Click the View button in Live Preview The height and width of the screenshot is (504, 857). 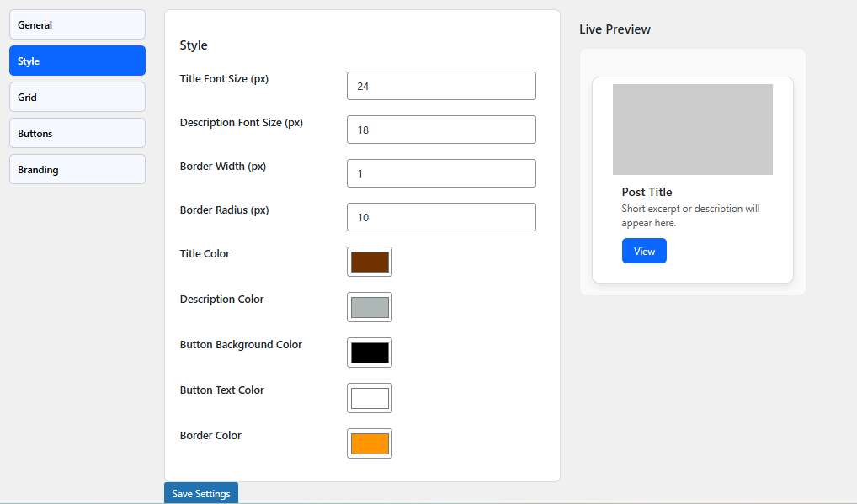(644, 251)
